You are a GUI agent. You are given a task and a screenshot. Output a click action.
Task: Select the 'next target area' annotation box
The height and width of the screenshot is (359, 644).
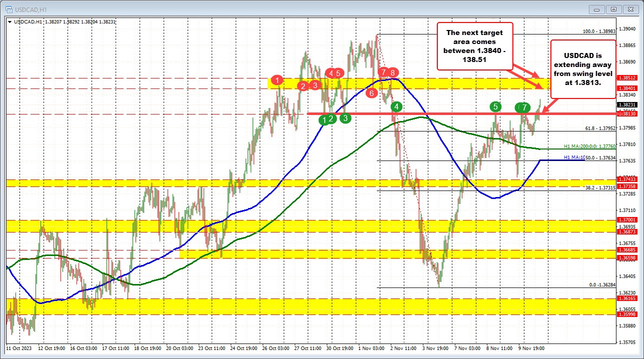(x=474, y=45)
